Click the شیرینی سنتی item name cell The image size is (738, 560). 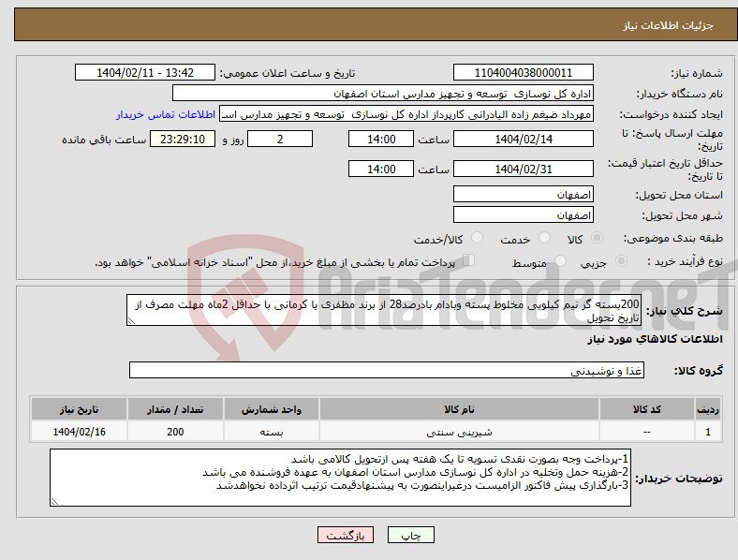coord(459,432)
